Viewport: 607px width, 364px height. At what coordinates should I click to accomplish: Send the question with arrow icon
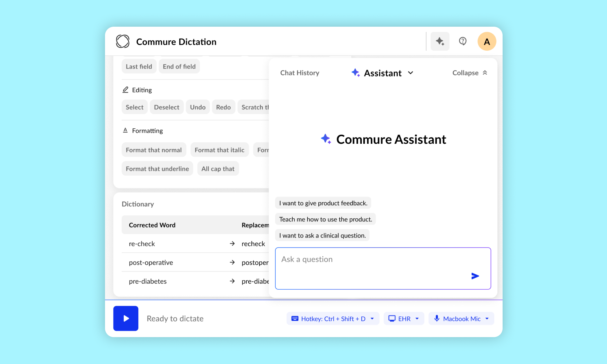(x=475, y=276)
